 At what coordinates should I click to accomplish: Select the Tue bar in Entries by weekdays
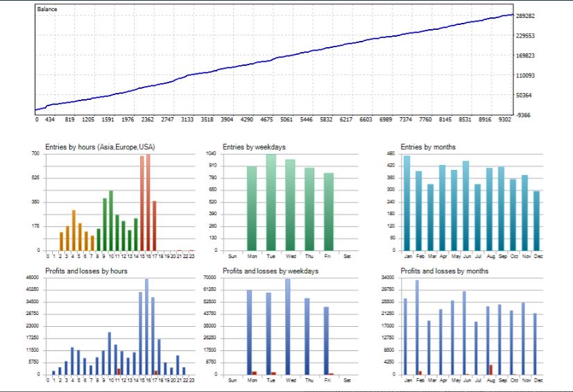(271, 203)
